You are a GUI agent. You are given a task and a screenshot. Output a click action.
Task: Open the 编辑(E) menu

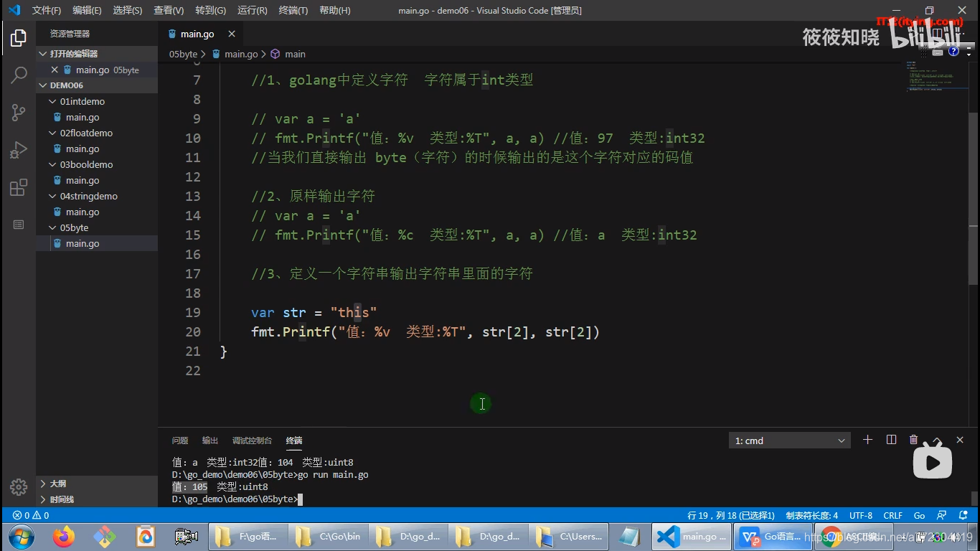(x=87, y=11)
